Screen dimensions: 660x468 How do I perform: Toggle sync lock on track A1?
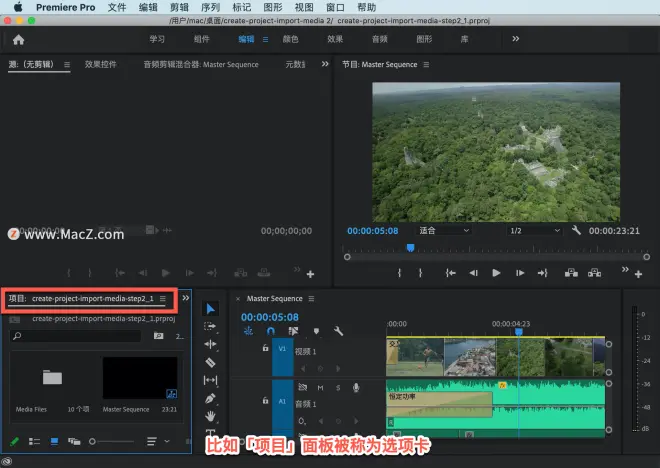point(302,387)
